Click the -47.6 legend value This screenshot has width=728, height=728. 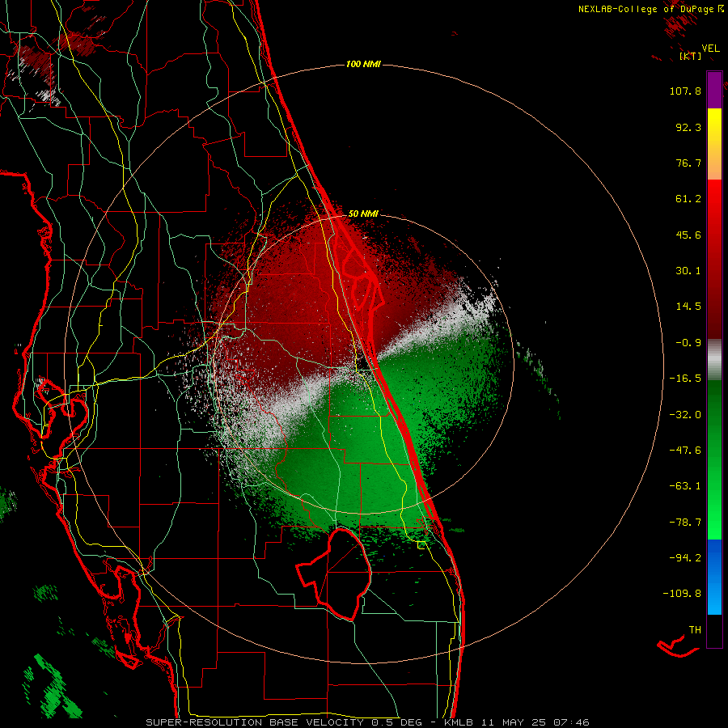(685, 451)
